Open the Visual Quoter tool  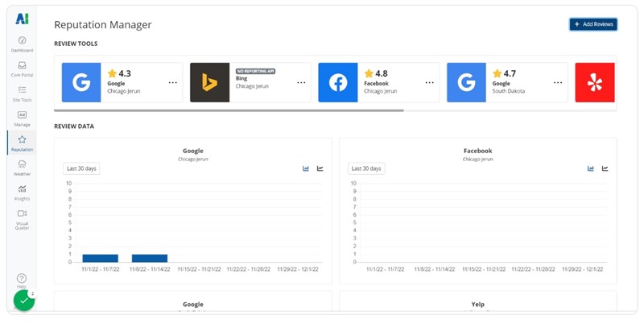[22, 217]
